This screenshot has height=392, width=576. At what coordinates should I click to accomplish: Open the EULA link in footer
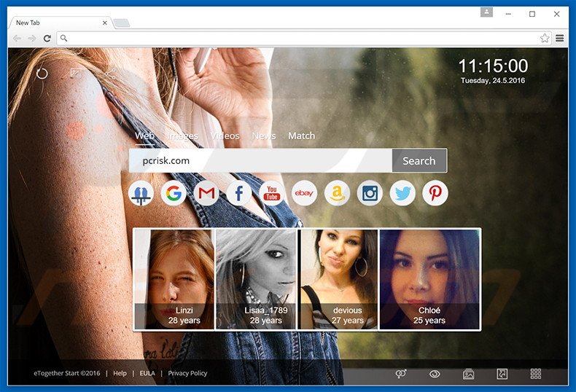pyautogui.click(x=147, y=373)
